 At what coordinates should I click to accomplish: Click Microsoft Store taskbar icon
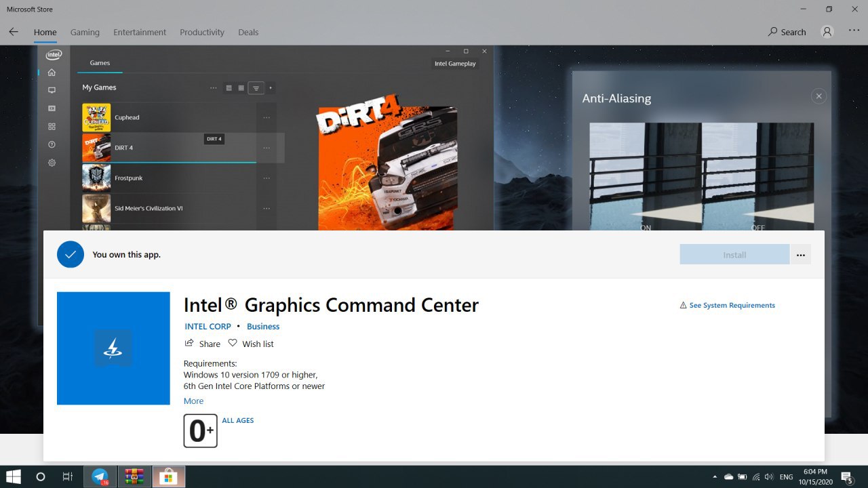pyautogui.click(x=167, y=476)
